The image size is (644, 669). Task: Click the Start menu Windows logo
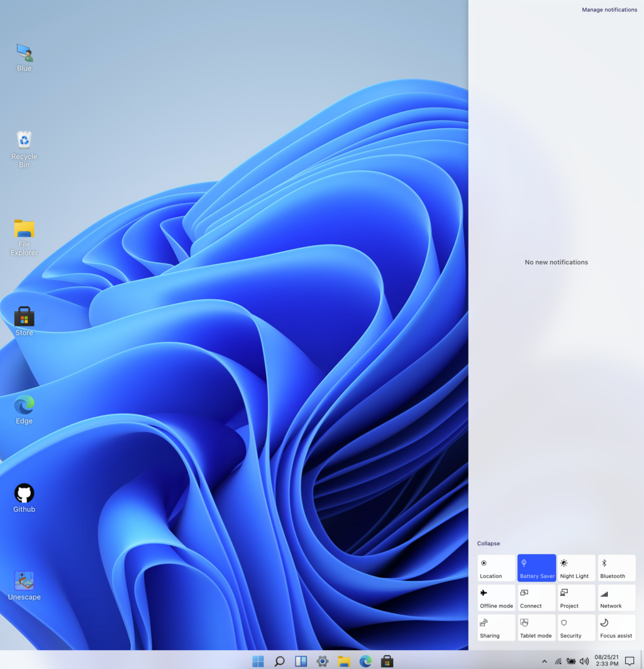coord(258,661)
